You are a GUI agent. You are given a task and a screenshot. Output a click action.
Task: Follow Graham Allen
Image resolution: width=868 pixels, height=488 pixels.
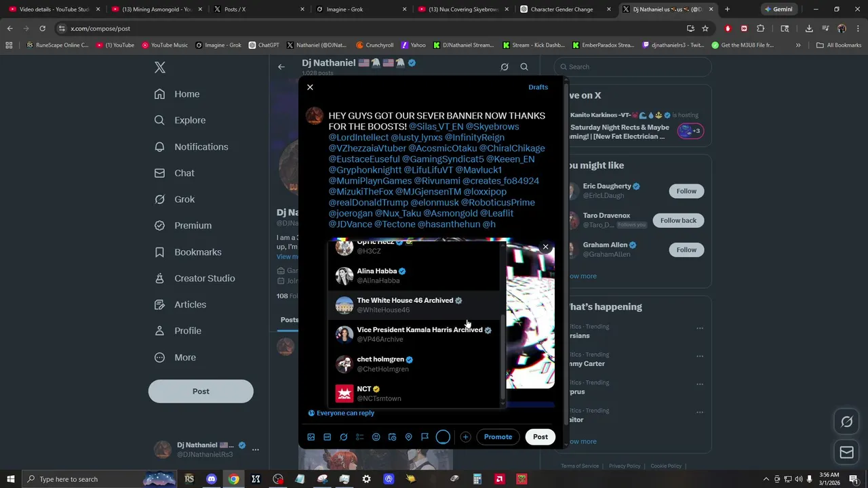pyautogui.click(x=686, y=249)
